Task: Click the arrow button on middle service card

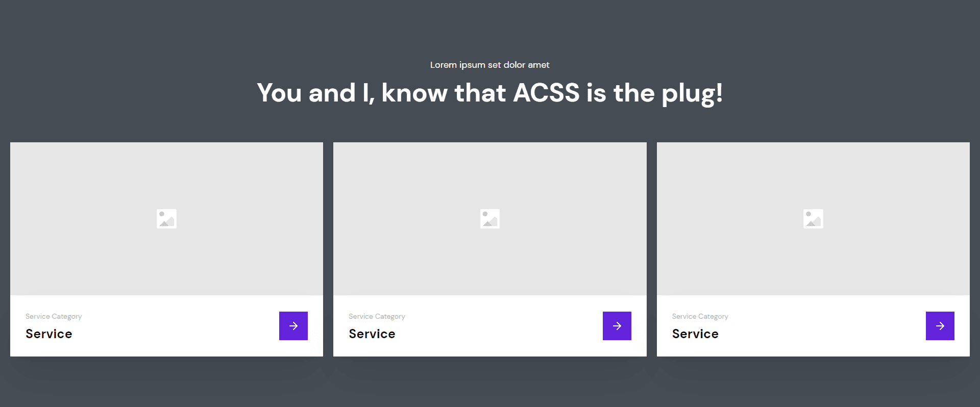Action: 617,326
